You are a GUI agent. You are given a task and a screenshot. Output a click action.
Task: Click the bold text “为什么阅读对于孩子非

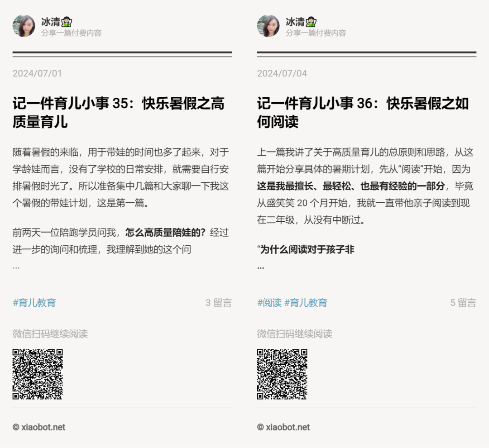click(x=306, y=249)
